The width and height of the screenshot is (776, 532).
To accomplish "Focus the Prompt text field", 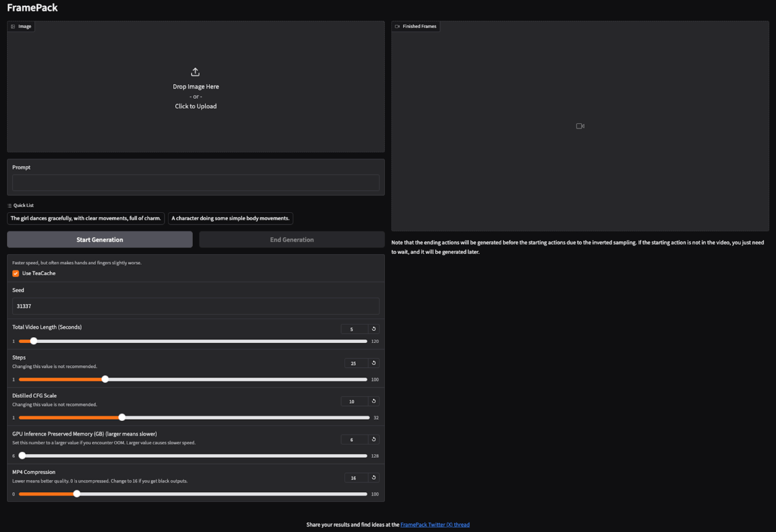I will [x=196, y=183].
